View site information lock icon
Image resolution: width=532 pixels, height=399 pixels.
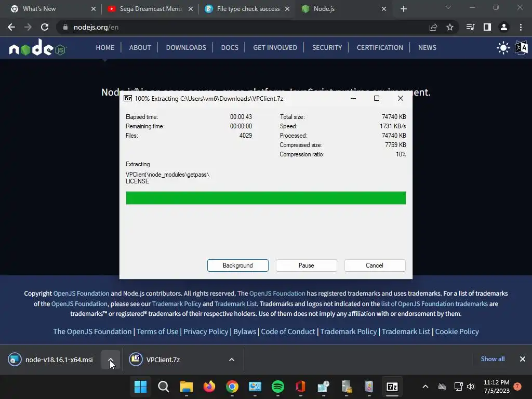tap(65, 27)
